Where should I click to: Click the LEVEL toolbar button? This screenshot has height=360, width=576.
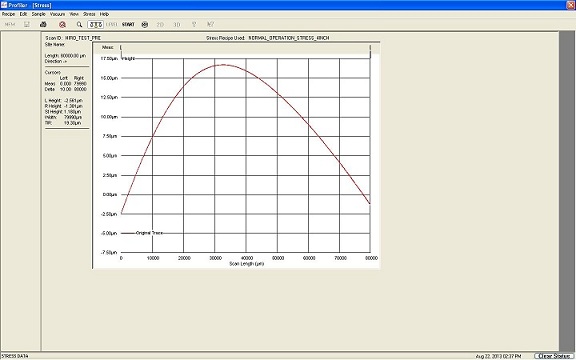coord(112,25)
